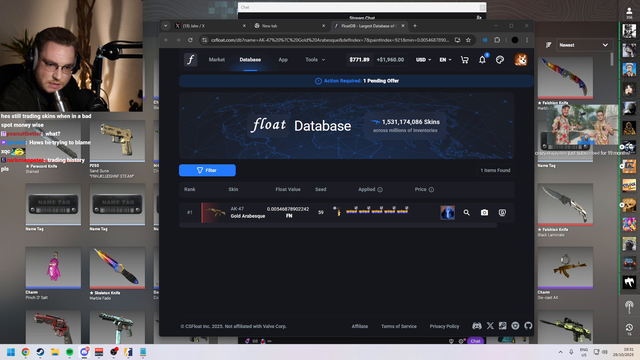The image size is (640, 360).
Task: Open the Discord footer icon
Action: tap(476, 326)
